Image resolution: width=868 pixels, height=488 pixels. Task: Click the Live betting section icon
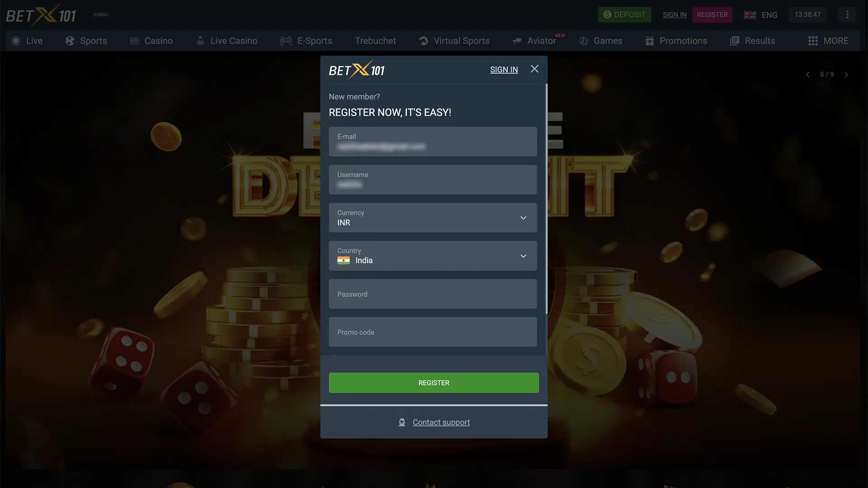tap(15, 41)
